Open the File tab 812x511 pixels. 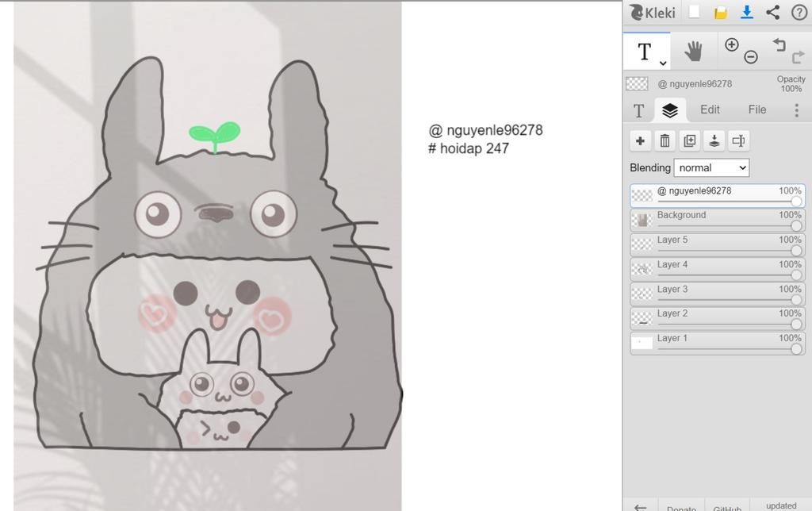(x=756, y=109)
